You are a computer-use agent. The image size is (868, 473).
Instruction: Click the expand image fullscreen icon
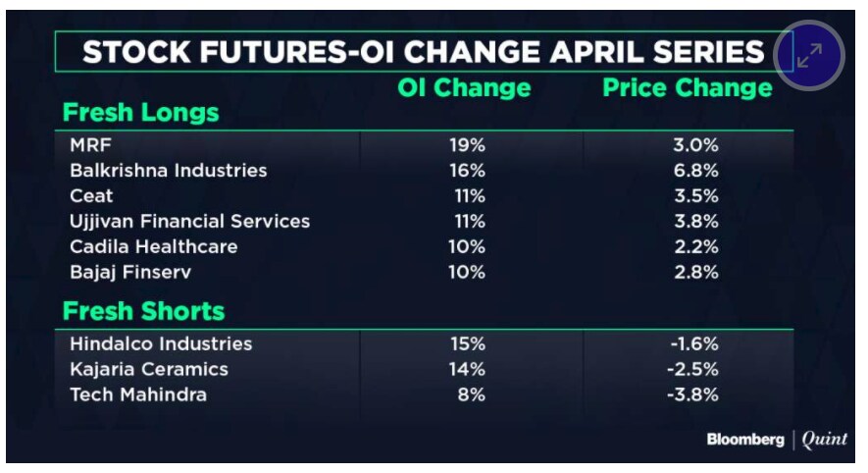pos(809,55)
